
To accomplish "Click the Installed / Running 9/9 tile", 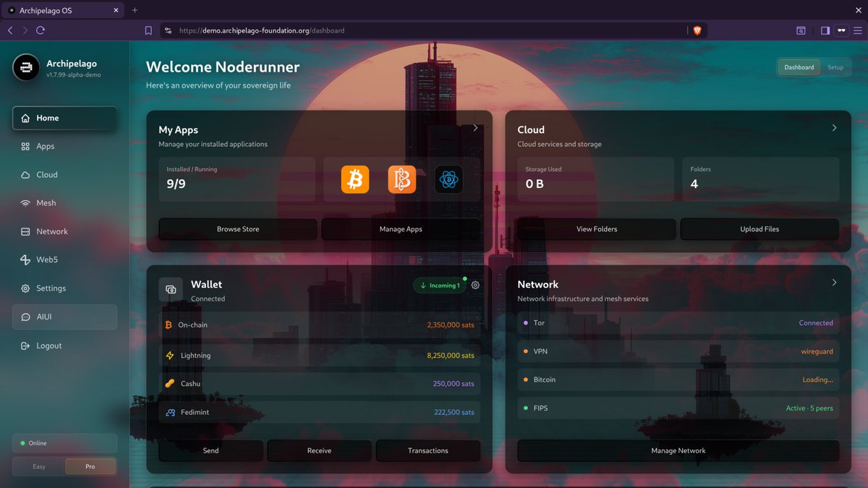I will (x=237, y=179).
